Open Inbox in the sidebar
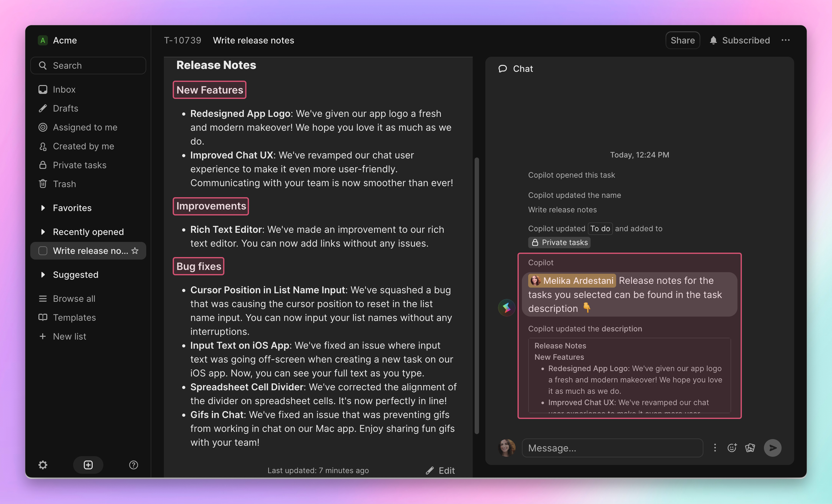832x504 pixels. click(88, 89)
